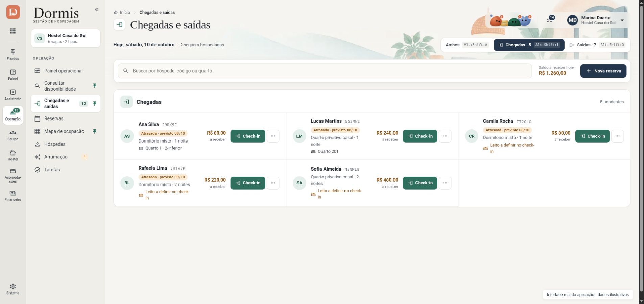Screen dimensions: 644x304
Task: Open more options for Rafaela Lima
Action: point(273,183)
